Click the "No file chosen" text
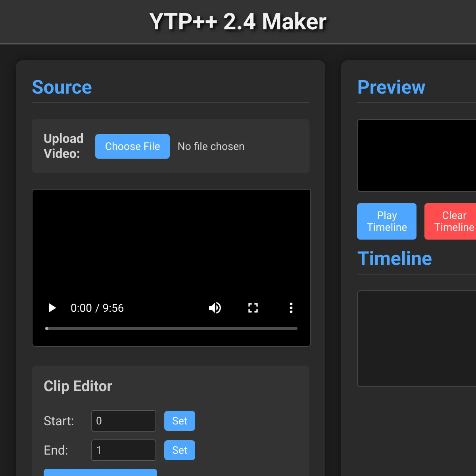476x476 pixels. click(x=211, y=146)
